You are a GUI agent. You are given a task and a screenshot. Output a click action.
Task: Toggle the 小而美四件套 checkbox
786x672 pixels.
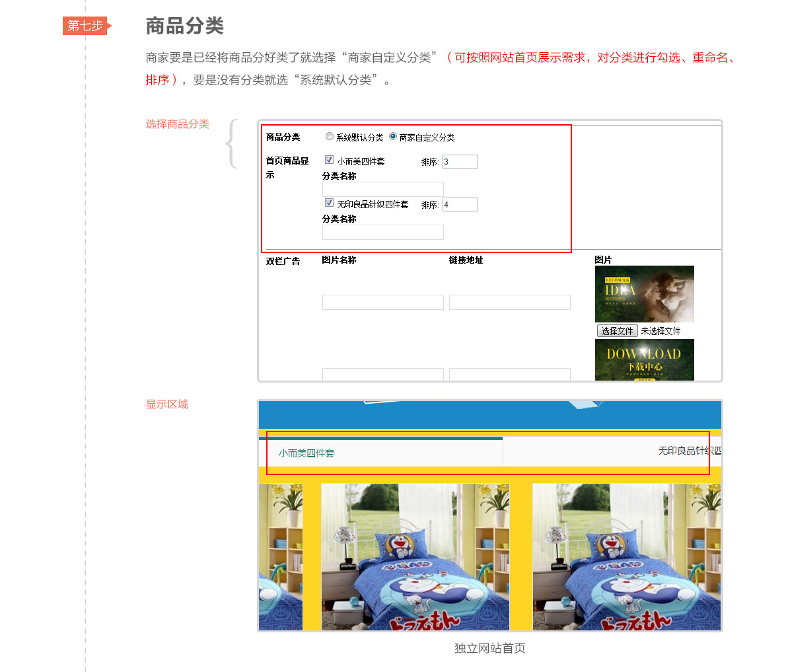pos(330,160)
